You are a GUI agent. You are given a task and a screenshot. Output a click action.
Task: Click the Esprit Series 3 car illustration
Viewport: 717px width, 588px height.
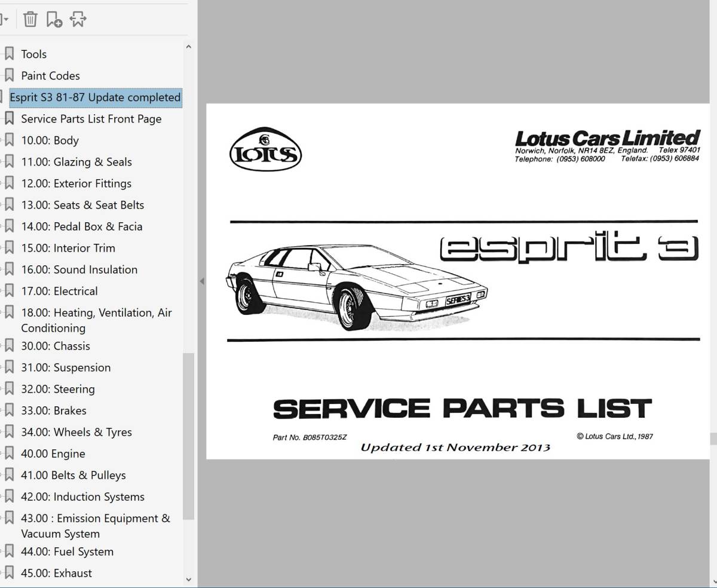(357, 287)
